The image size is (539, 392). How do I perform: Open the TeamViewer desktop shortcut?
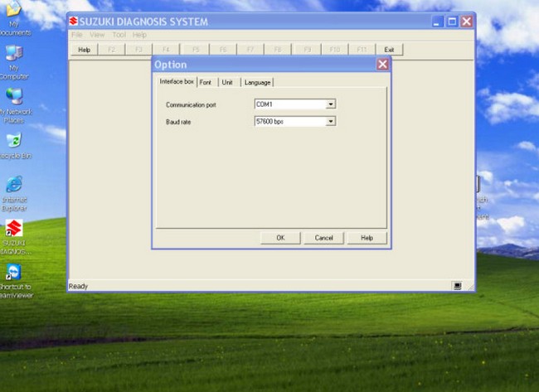pos(14,281)
